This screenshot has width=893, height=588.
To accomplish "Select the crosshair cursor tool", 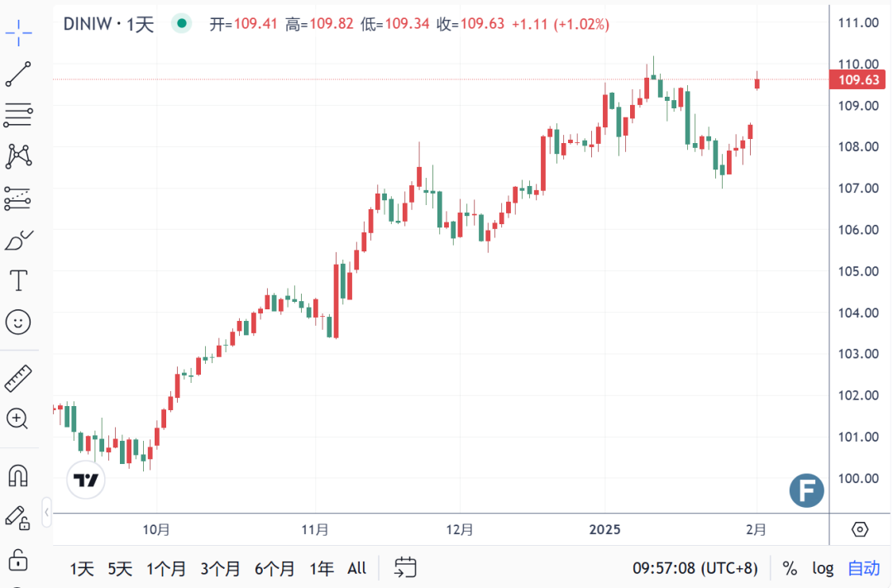I will click(x=18, y=33).
